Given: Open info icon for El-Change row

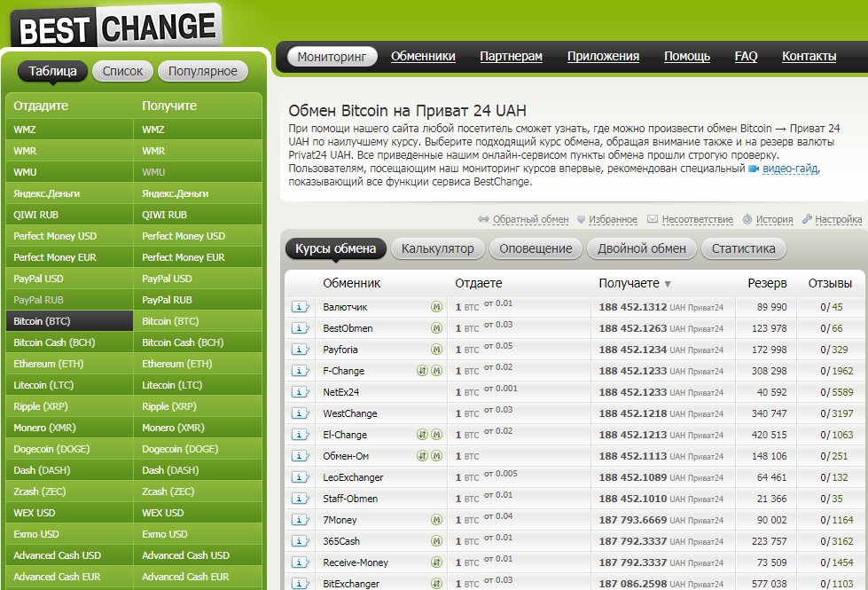Looking at the screenshot, I should click(x=300, y=435).
